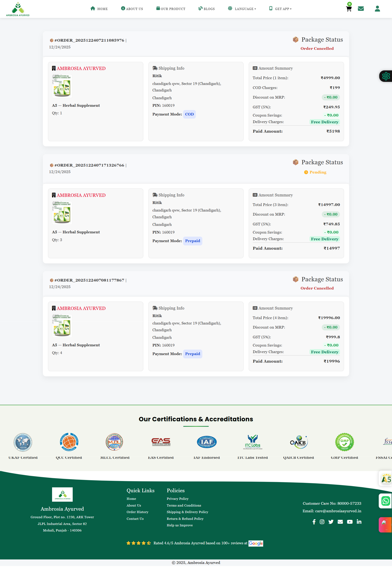Click the envelope mail icon in header

(x=361, y=9)
